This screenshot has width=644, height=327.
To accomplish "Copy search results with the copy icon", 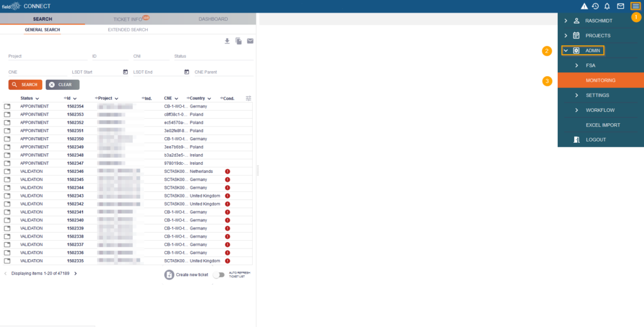I will click(x=238, y=41).
